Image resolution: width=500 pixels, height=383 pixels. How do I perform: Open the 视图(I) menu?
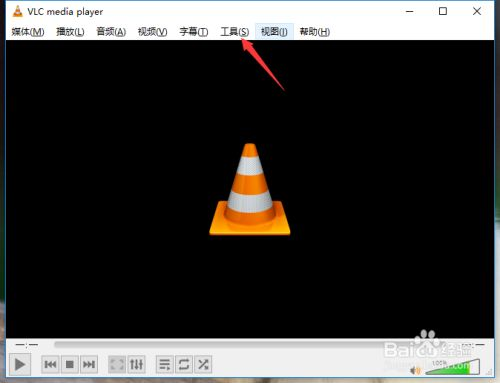pyautogui.click(x=274, y=32)
